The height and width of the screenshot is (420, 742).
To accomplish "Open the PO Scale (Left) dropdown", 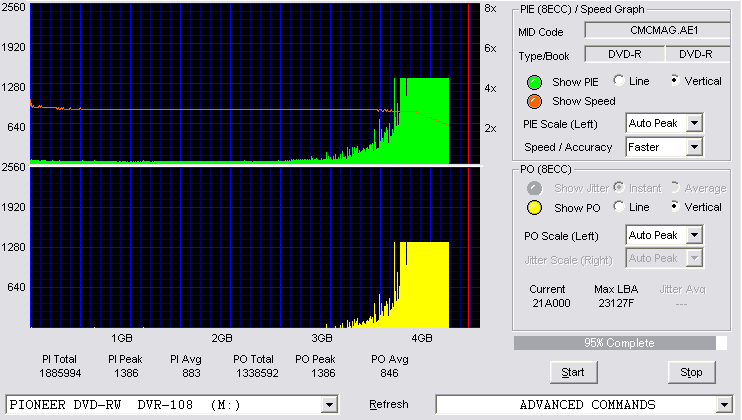I will (694, 235).
